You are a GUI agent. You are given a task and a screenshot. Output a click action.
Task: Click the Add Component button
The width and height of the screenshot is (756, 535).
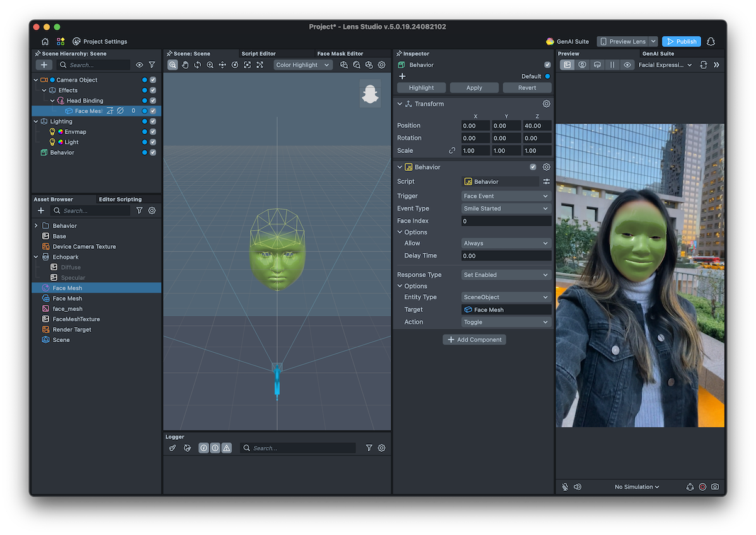coord(474,340)
